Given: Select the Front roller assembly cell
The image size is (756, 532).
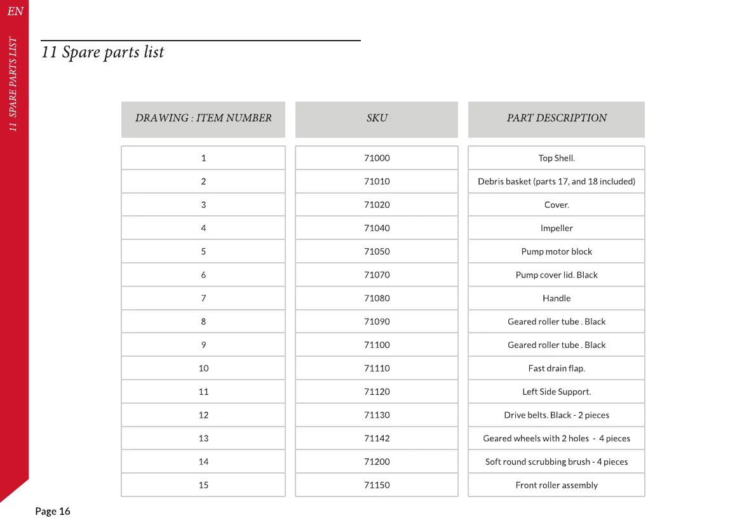Looking at the screenshot, I should (557, 485).
